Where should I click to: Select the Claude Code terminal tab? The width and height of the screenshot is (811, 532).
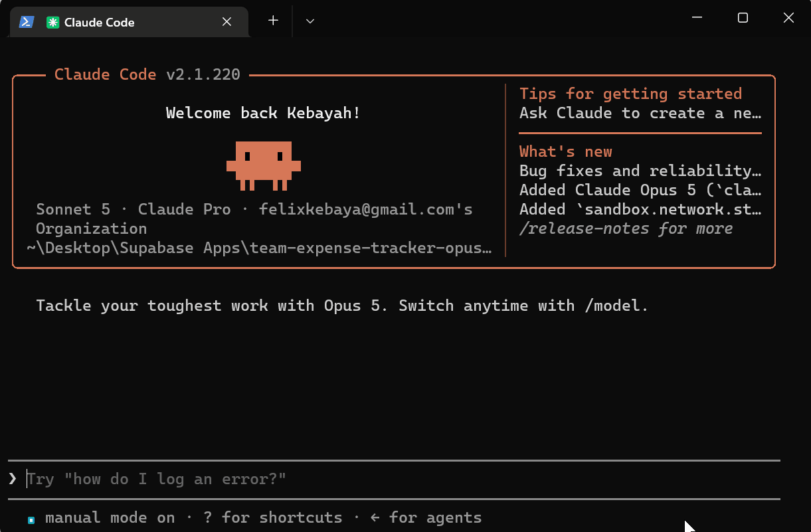coord(129,22)
